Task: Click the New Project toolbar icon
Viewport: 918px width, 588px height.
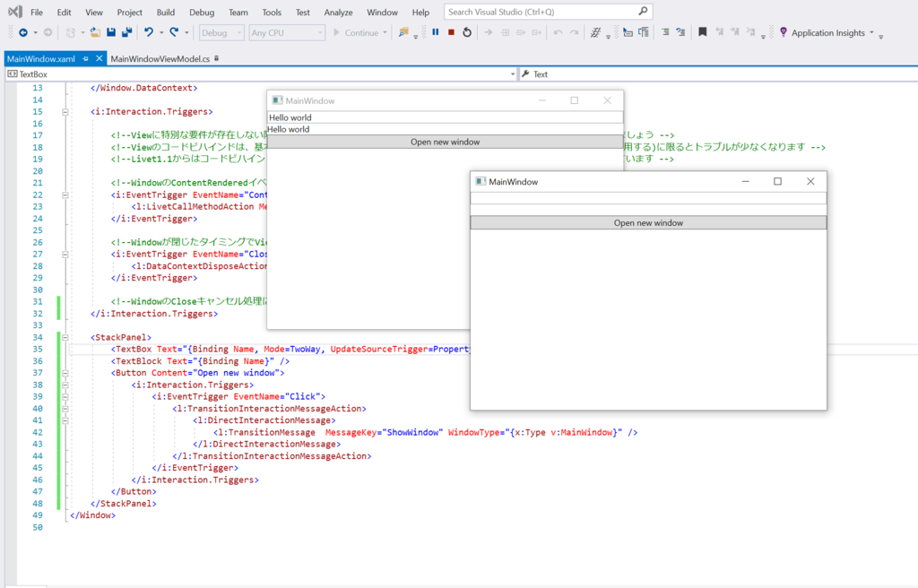Action: point(70,33)
